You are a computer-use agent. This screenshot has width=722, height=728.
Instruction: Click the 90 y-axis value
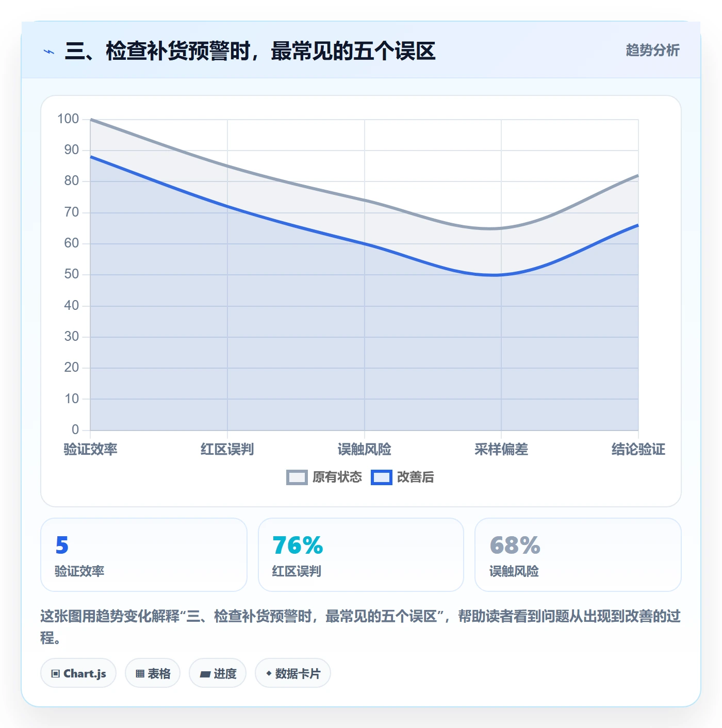tap(72, 150)
